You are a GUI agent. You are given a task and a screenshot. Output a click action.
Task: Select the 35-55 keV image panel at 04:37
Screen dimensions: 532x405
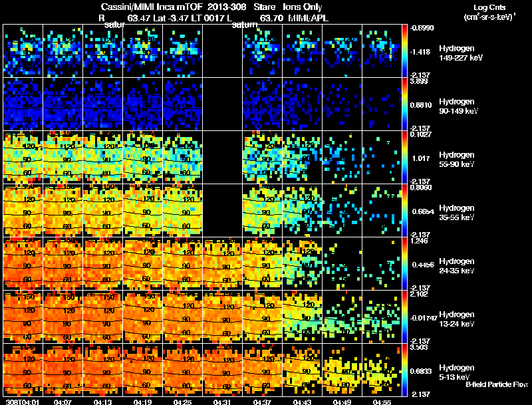[x=262, y=211]
